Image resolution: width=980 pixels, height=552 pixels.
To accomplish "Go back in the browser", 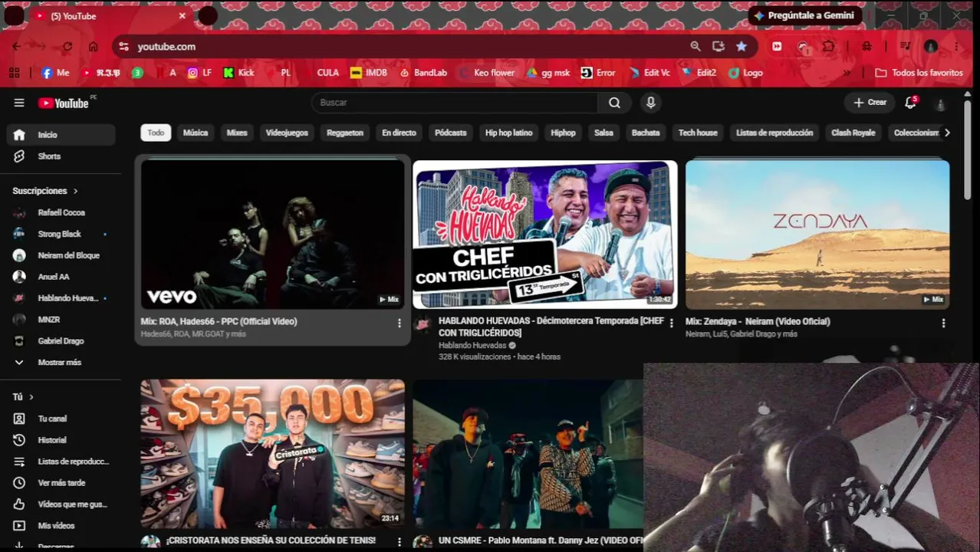I will tap(16, 47).
